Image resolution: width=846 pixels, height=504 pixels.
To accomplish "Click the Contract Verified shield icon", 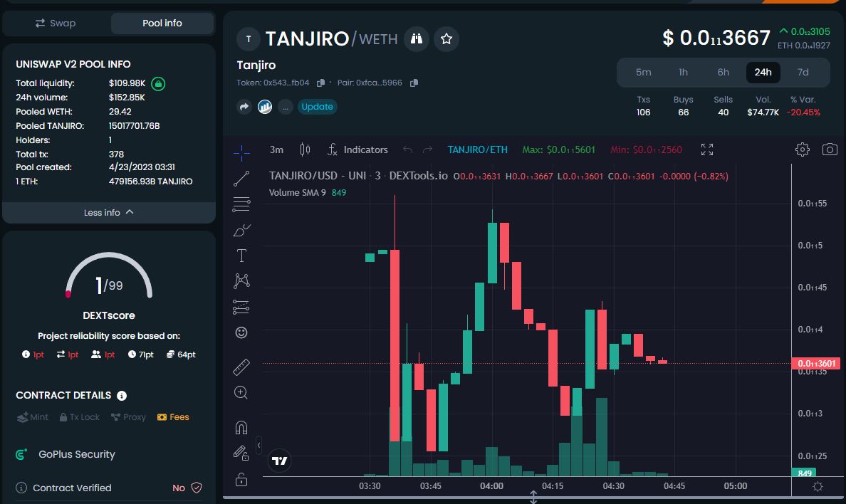I will 197,488.
